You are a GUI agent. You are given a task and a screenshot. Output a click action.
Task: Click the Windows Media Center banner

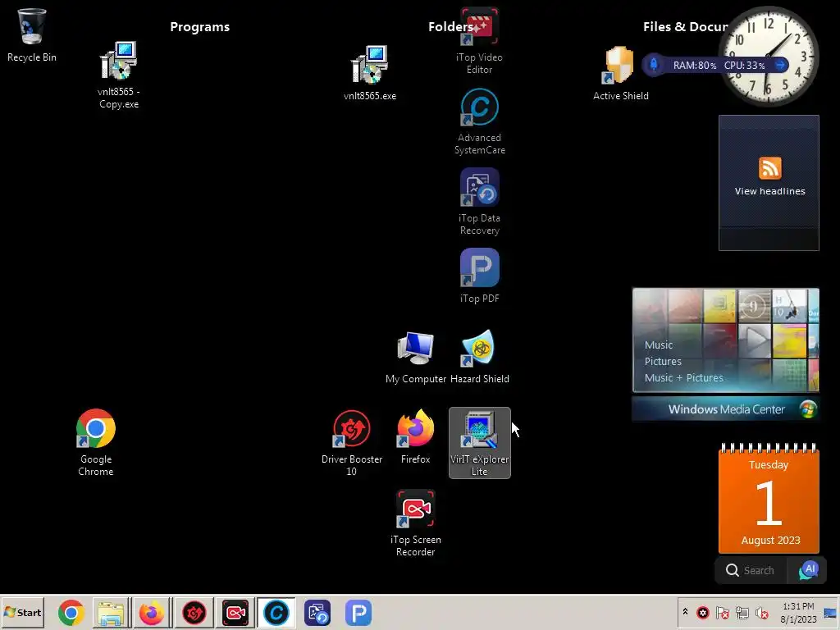point(725,409)
